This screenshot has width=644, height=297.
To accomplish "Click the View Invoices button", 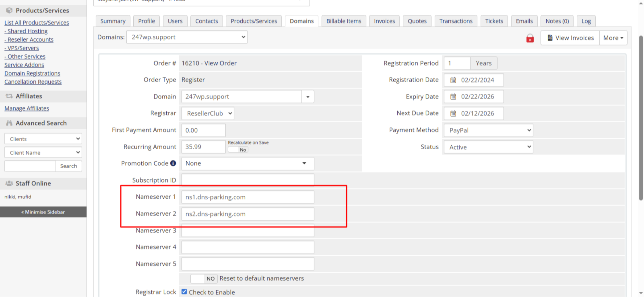I will [570, 38].
